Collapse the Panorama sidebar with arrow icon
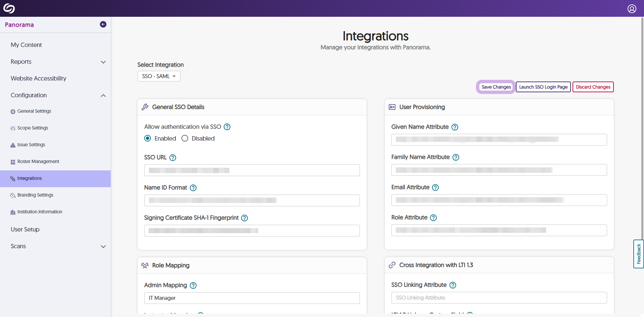This screenshot has width=644, height=317. (103, 24)
